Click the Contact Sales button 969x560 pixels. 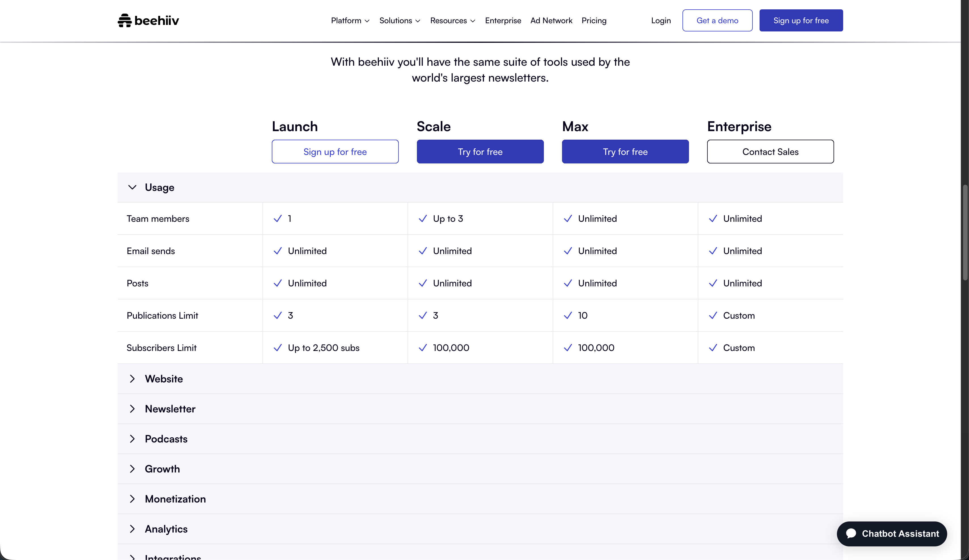(x=770, y=152)
